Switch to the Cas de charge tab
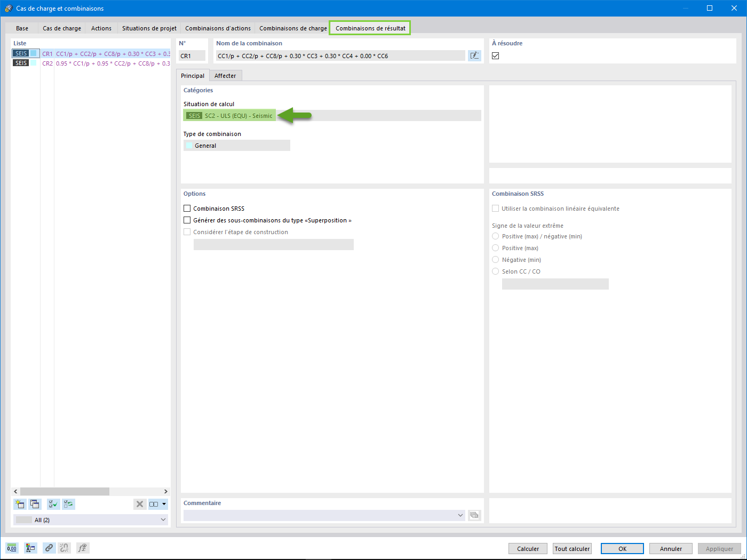 click(62, 28)
